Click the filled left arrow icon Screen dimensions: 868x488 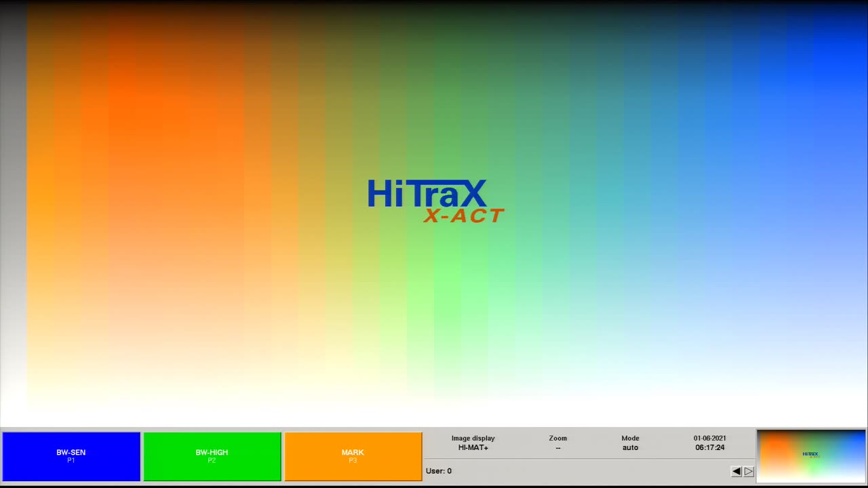(736, 471)
